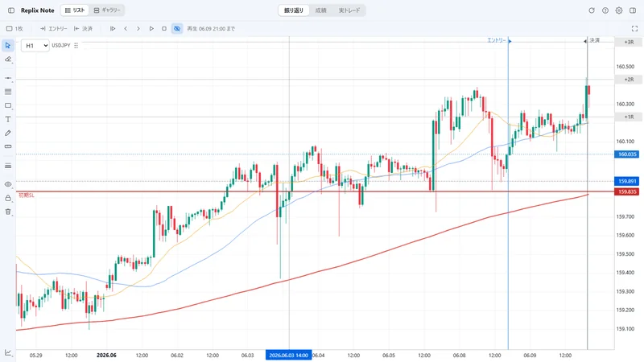Screen dimensions: 644x362
Task: Click the 160.035 price label
Action: pyautogui.click(x=627, y=154)
